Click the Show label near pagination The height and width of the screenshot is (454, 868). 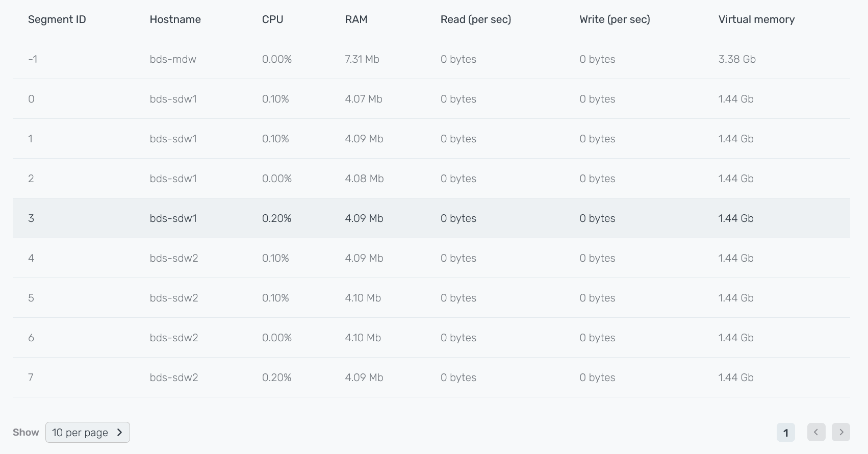pos(25,432)
